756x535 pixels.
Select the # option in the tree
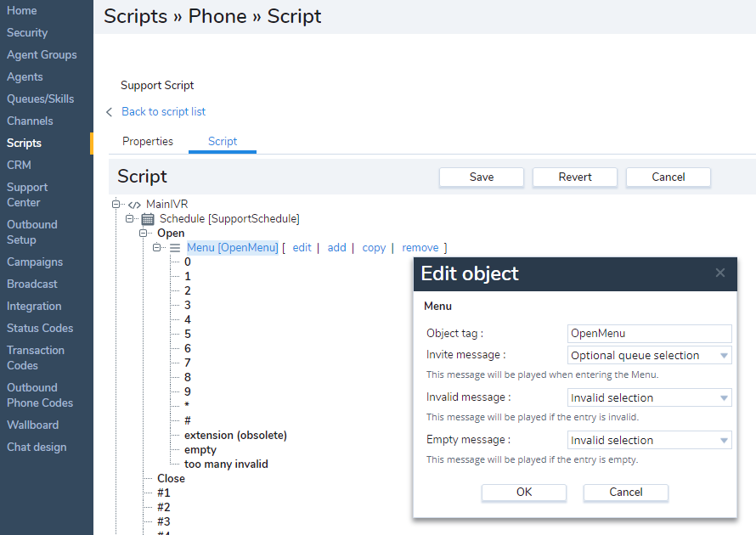click(188, 420)
